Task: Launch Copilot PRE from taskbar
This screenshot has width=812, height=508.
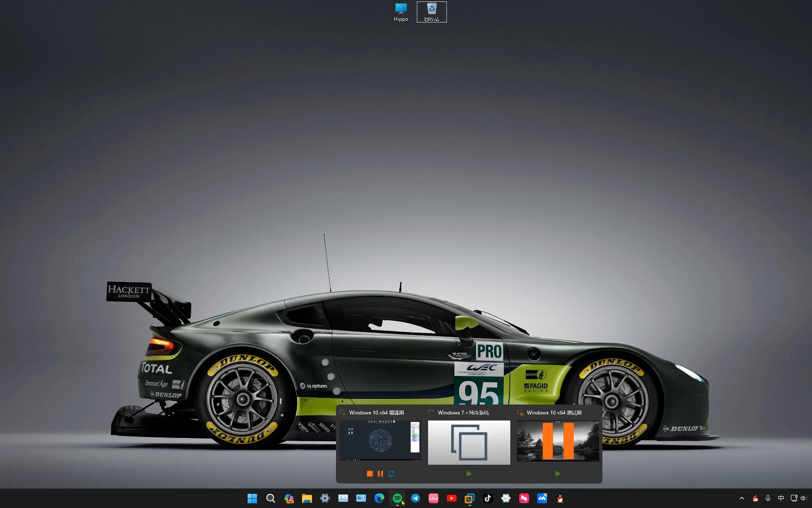Action: (x=289, y=498)
